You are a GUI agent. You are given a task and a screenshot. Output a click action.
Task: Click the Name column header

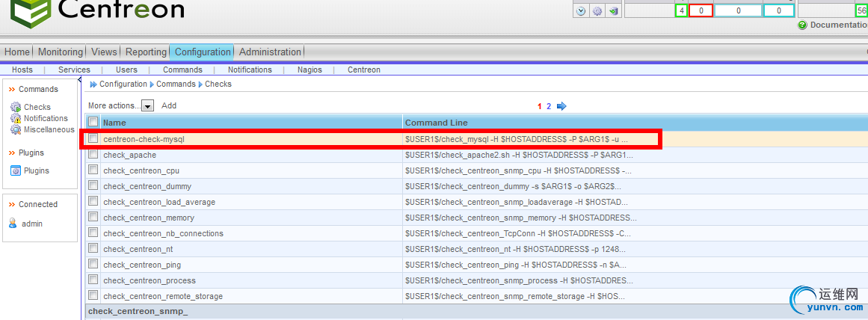click(x=114, y=123)
